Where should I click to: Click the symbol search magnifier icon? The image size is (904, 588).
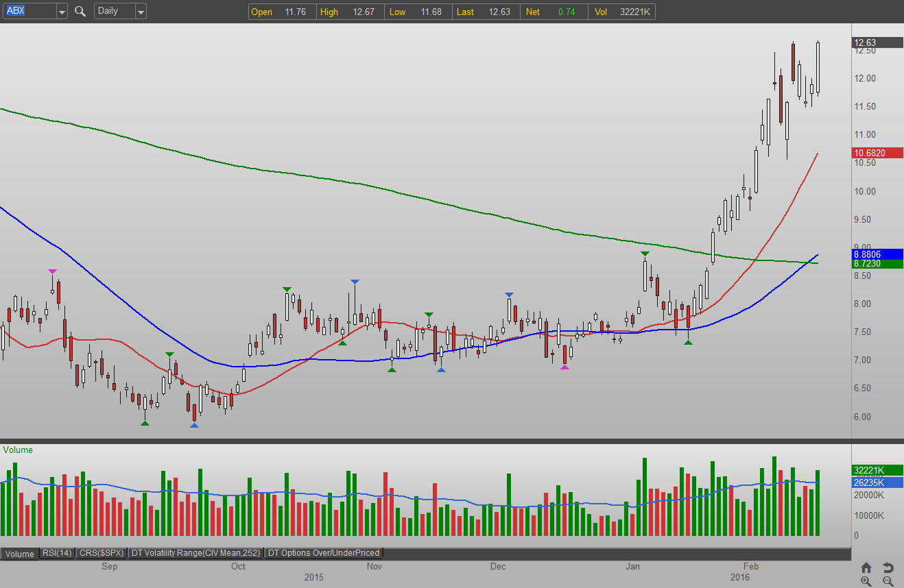(x=80, y=11)
